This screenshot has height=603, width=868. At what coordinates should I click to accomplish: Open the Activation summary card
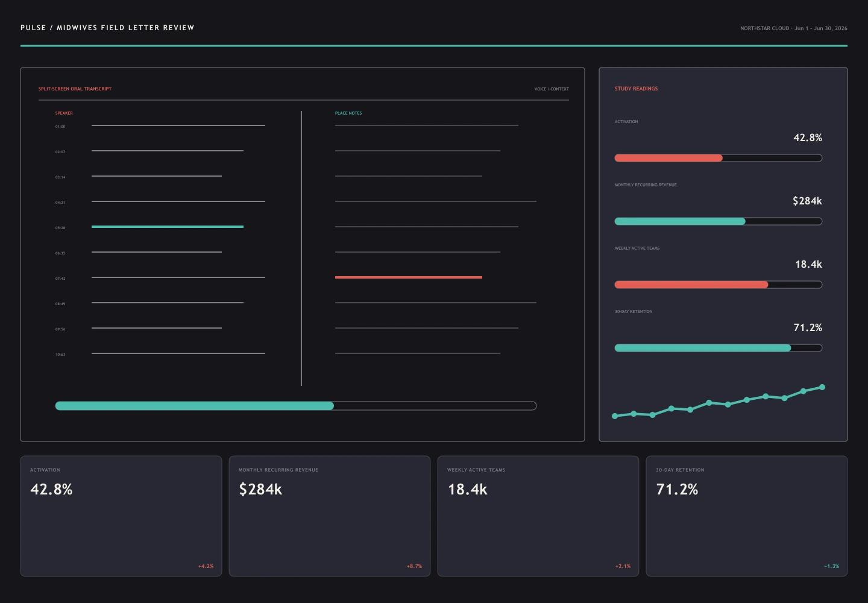click(x=121, y=516)
